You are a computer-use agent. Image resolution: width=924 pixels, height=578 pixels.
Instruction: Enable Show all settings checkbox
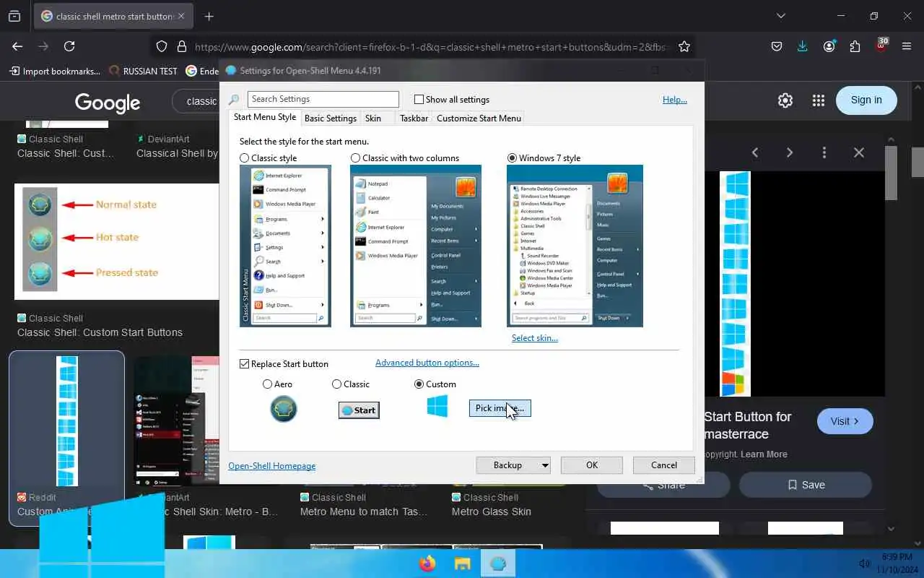coord(419,99)
